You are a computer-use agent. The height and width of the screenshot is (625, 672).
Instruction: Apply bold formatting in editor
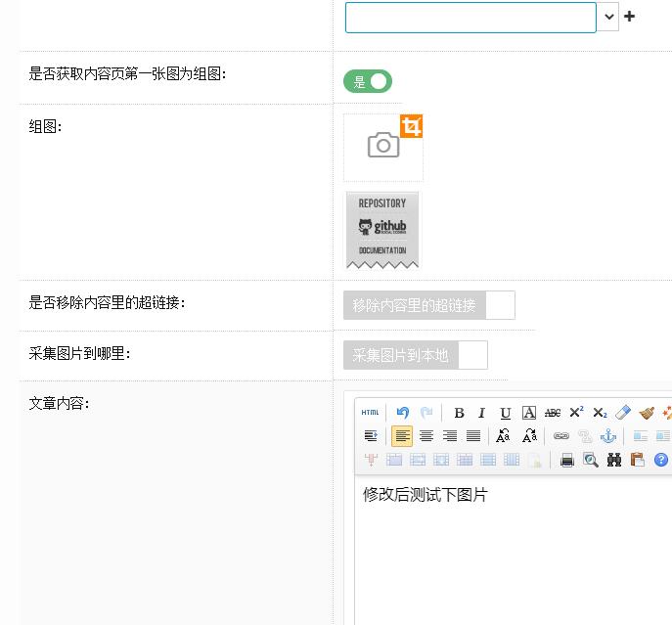pos(459,413)
